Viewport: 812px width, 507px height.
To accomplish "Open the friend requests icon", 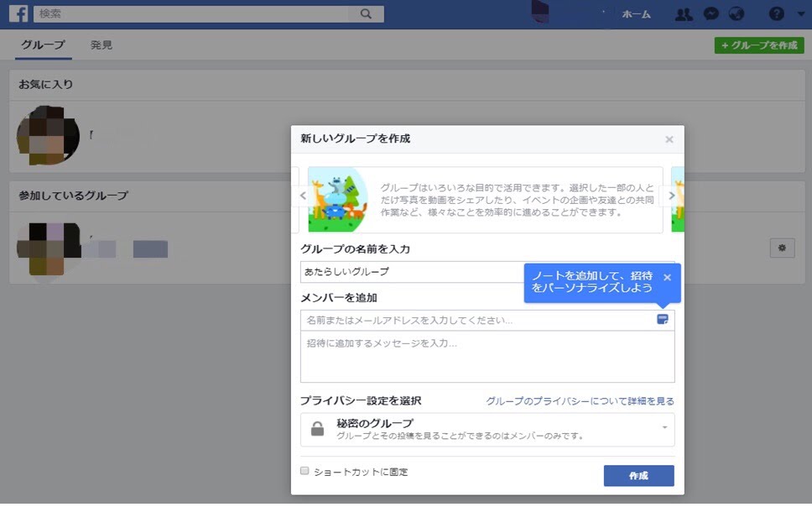I will coord(684,14).
